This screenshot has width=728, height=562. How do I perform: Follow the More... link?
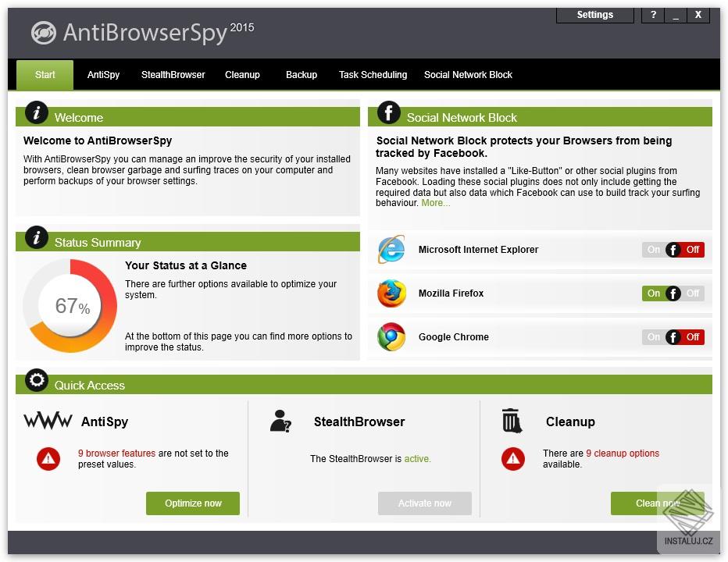436,203
